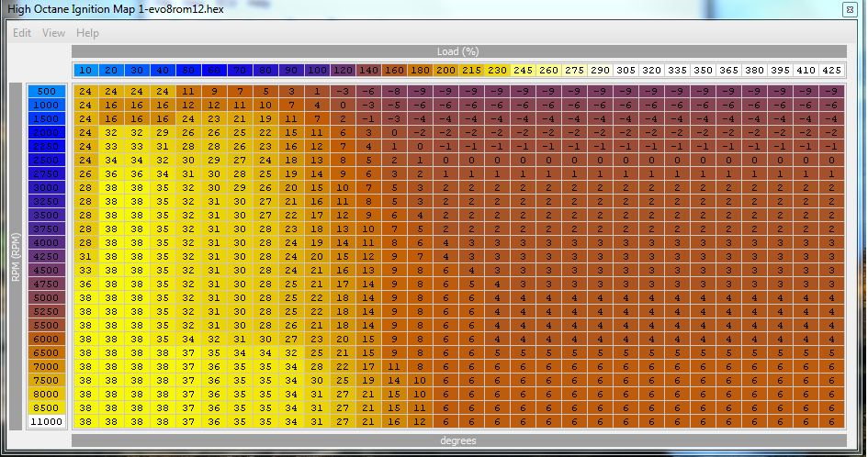
Task: Select cell at 500 RPM, load 120
Action: (344, 91)
